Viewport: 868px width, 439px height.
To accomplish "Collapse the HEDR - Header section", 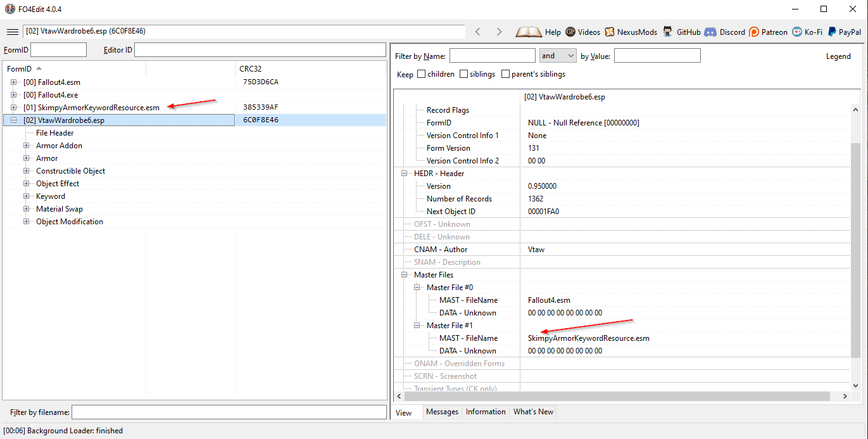I will [x=405, y=174].
